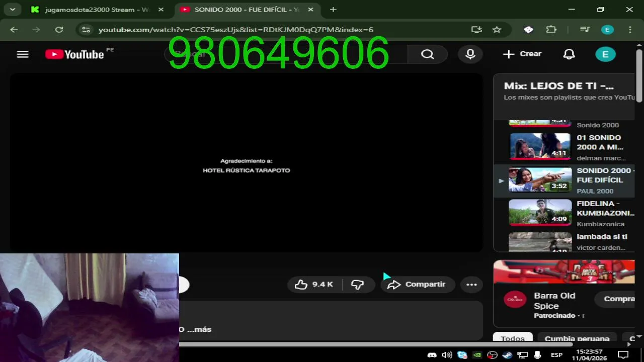Image resolution: width=644 pixels, height=362 pixels.
Task: Open Chrome profile E avatar
Action: 607,30
